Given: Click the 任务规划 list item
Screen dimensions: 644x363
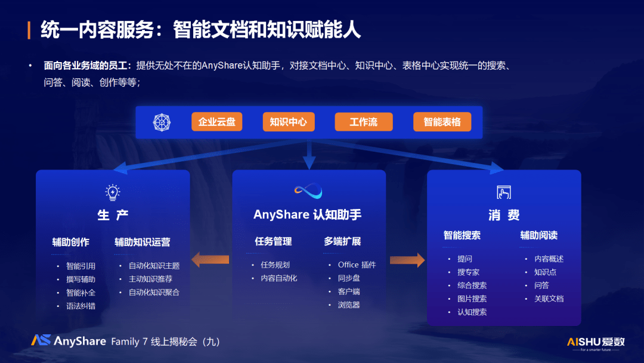Looking at the screenshot, I should [275, 264].
